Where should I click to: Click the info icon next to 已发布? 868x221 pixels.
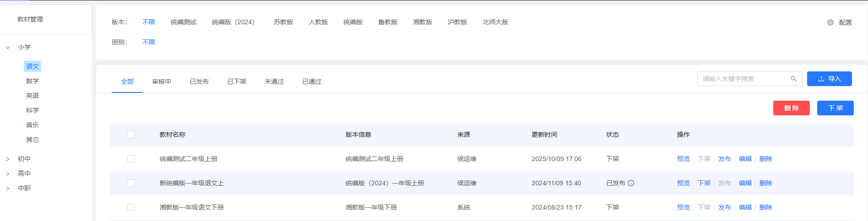tap(631, 183)
